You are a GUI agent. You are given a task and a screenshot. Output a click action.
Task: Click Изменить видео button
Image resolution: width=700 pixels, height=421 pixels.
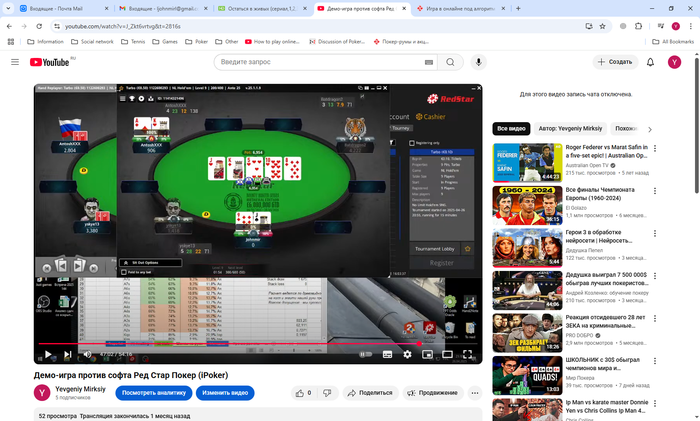click(225, 393)
